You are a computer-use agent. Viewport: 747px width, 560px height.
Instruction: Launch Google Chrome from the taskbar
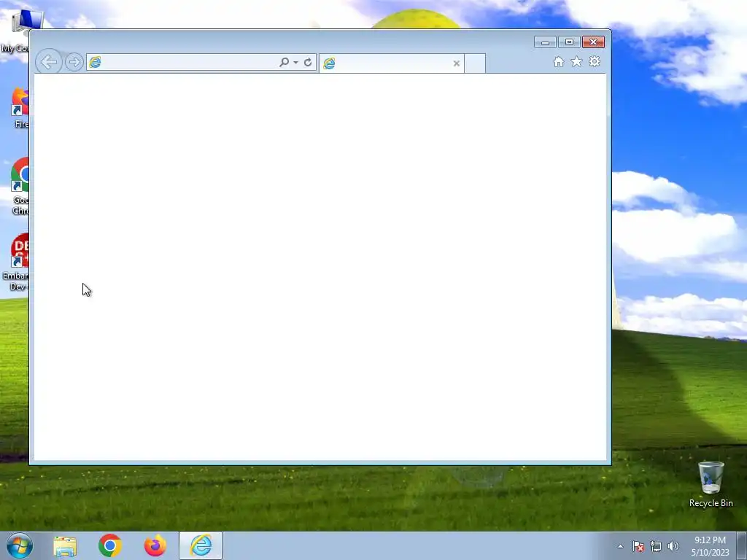point(110,545)
